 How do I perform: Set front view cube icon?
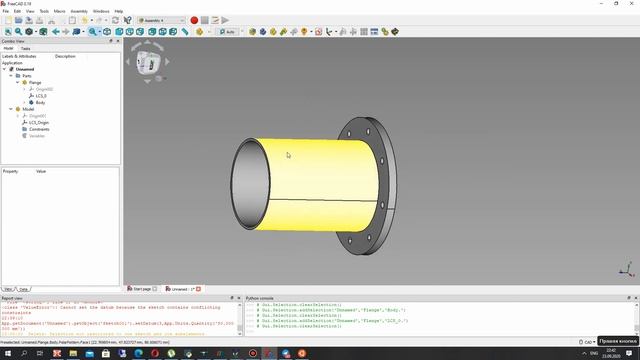coord(119,32)
